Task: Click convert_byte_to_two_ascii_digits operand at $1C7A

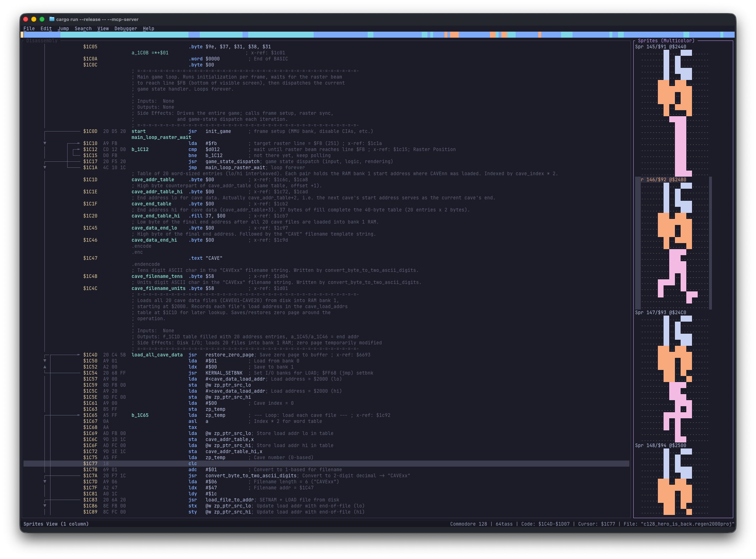Action: tap(251, 475)
